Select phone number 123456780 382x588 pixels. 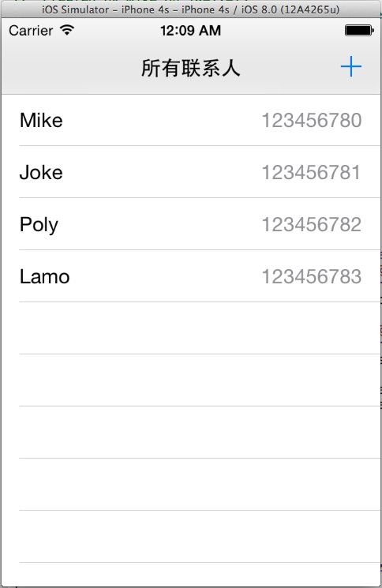312,121
